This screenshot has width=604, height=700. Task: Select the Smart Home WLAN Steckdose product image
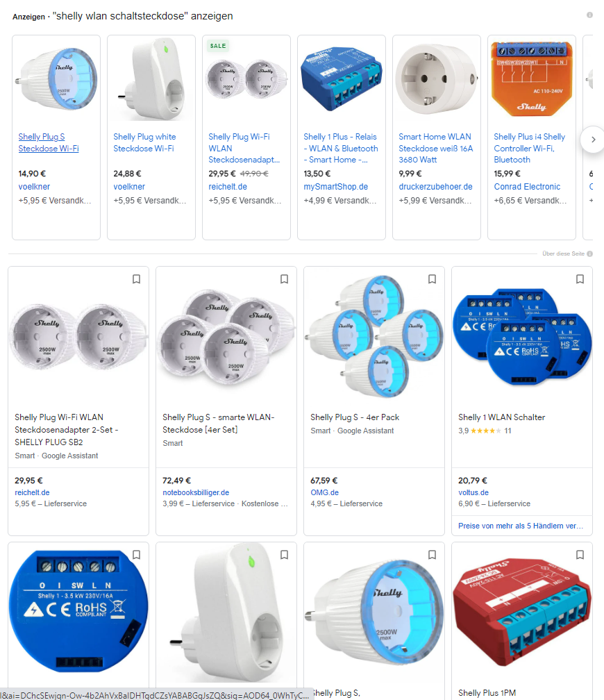[437, 78]
